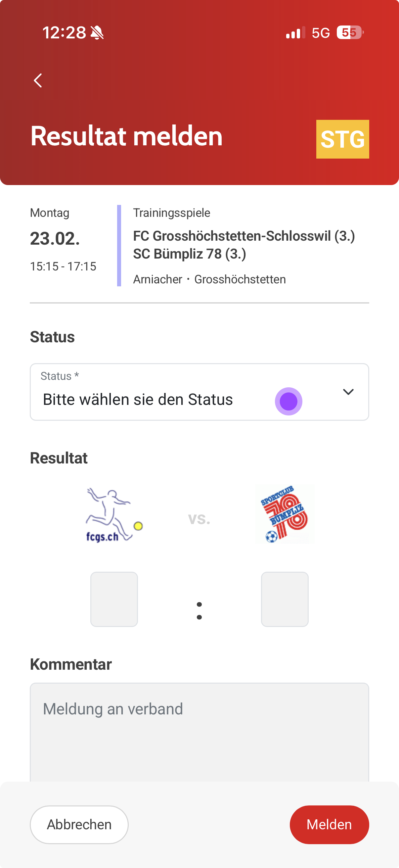
Task: Open the Status dropdown chevron
Action: (348, 392)
